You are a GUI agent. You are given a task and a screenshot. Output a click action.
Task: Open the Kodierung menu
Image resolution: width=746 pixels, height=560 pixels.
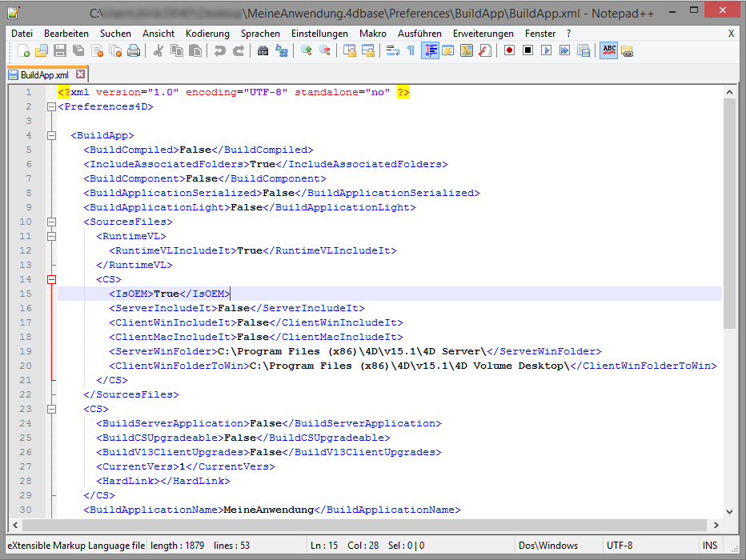(207, 34)
